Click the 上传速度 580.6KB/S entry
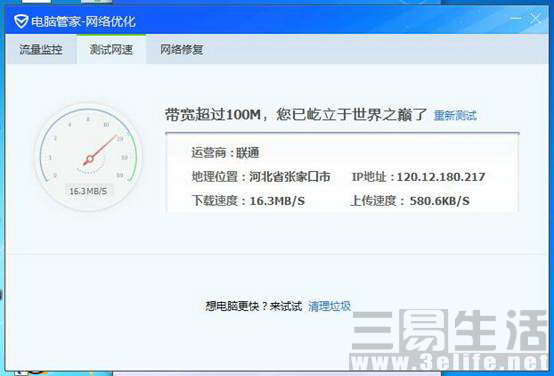 (410, 201)
